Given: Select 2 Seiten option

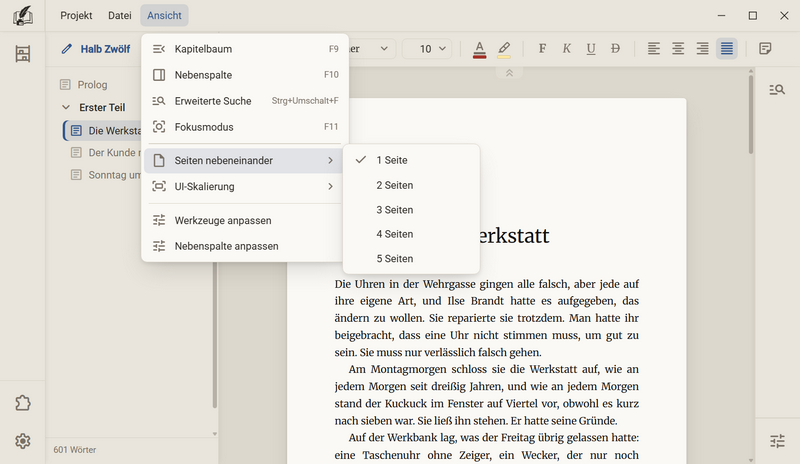Looking at the screenshot, I should [411, 185].
